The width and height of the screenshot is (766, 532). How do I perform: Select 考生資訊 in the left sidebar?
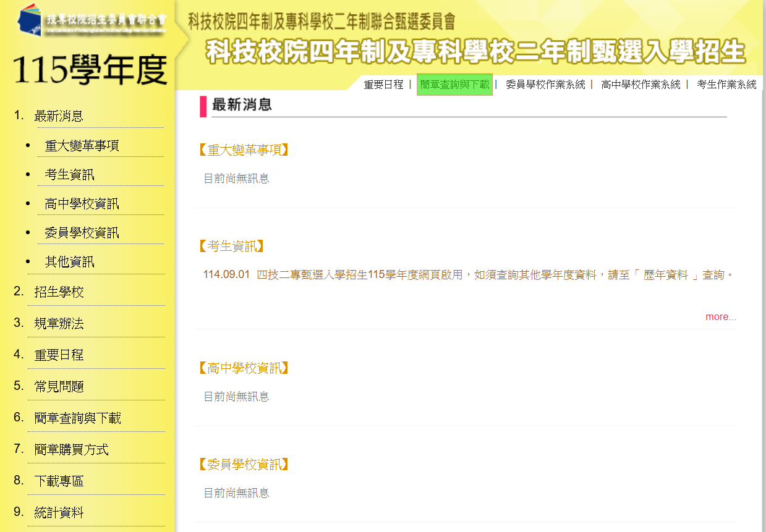point(69,175)
